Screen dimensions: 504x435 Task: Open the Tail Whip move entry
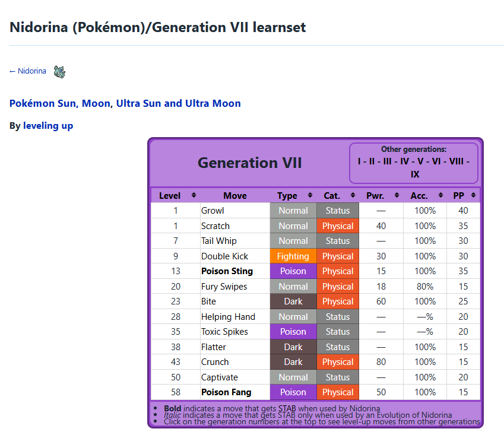click(219, 241)
